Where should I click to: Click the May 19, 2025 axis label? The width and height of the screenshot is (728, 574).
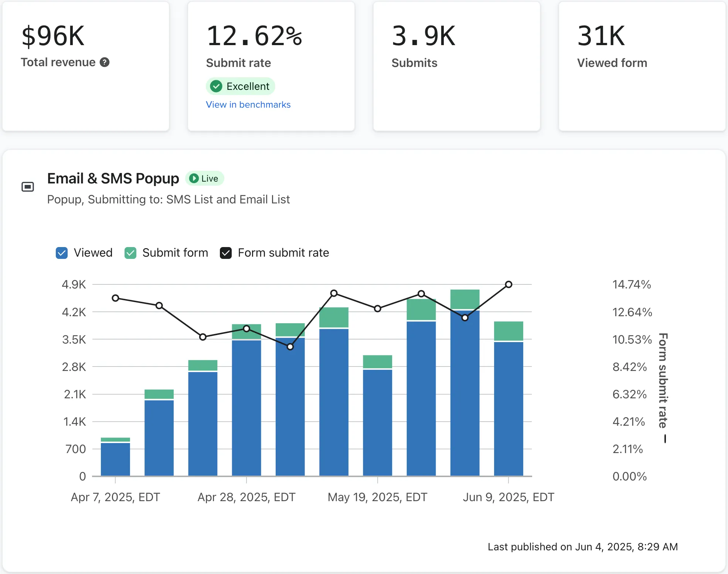pos(377,497)
